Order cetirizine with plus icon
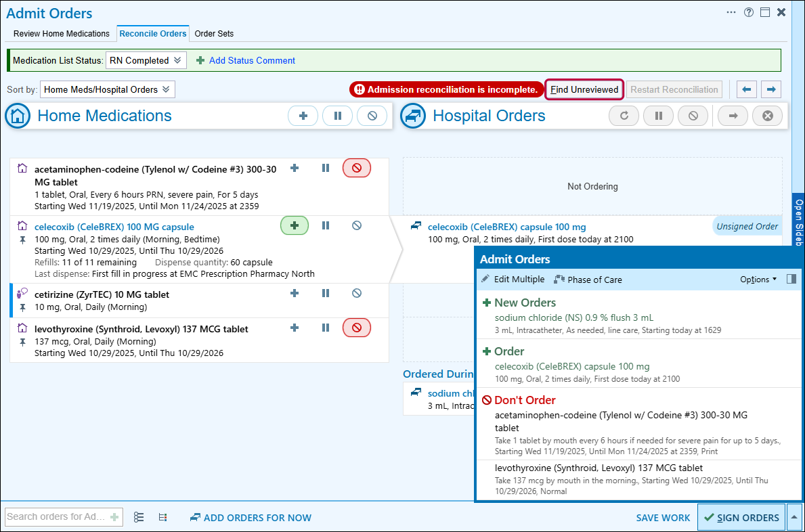The height and width of the screenshot is (532, 805). pyautogui.click(x=295, y=293)
